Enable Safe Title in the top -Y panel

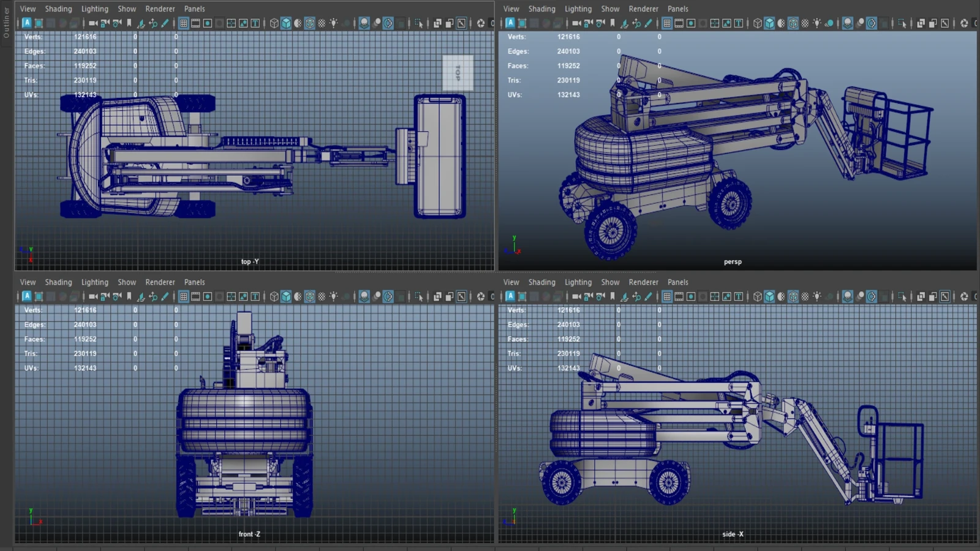pyautogui.click(x=255, y=23)
